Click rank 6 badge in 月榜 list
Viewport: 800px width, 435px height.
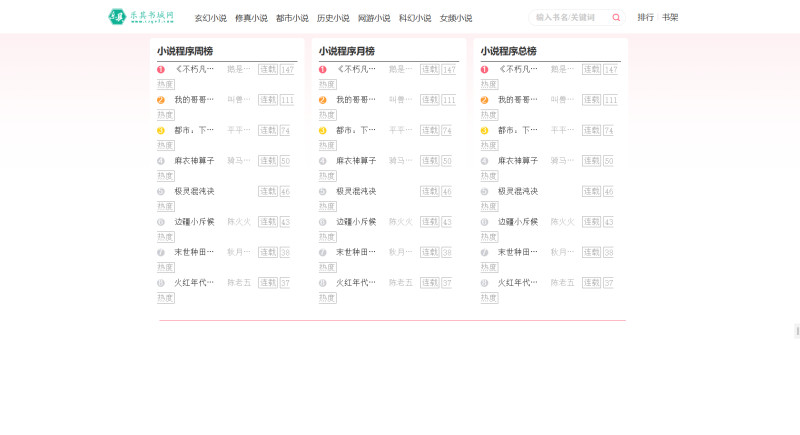pos(322,222)
